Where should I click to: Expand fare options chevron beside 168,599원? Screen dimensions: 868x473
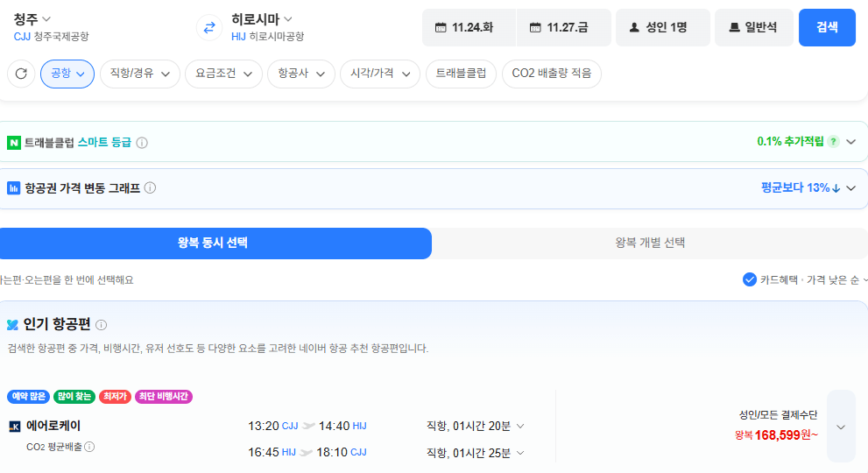coord(841,427)
